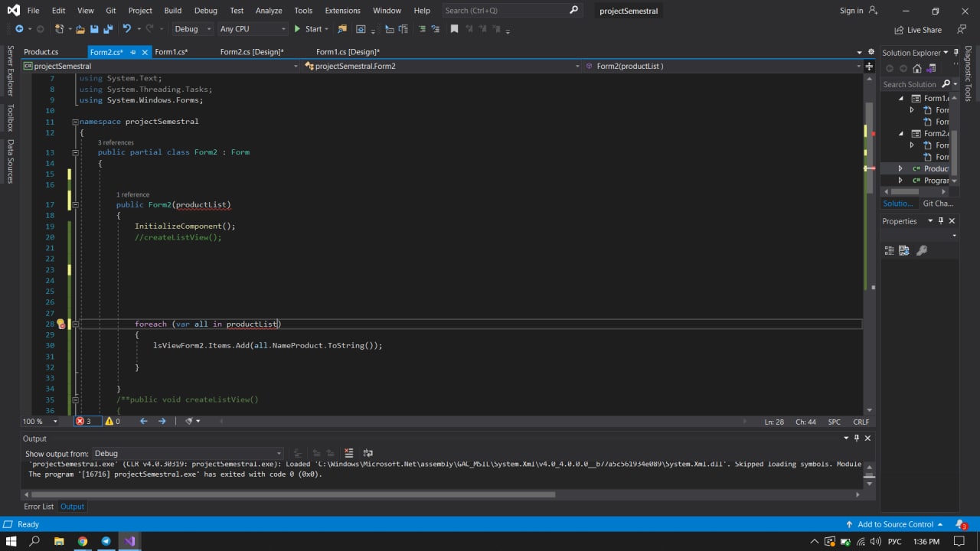
Task: Click the Solution Explorer Home icon
Action: [917, 69]
